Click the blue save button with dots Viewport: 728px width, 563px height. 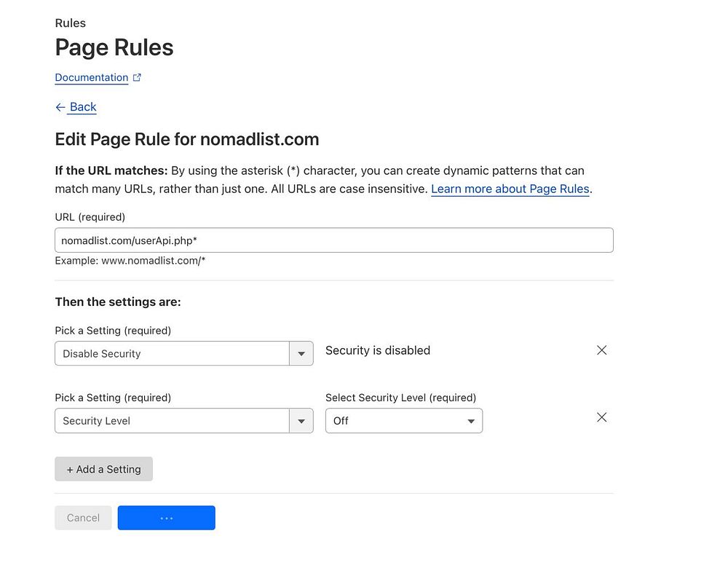coord(166,518)
